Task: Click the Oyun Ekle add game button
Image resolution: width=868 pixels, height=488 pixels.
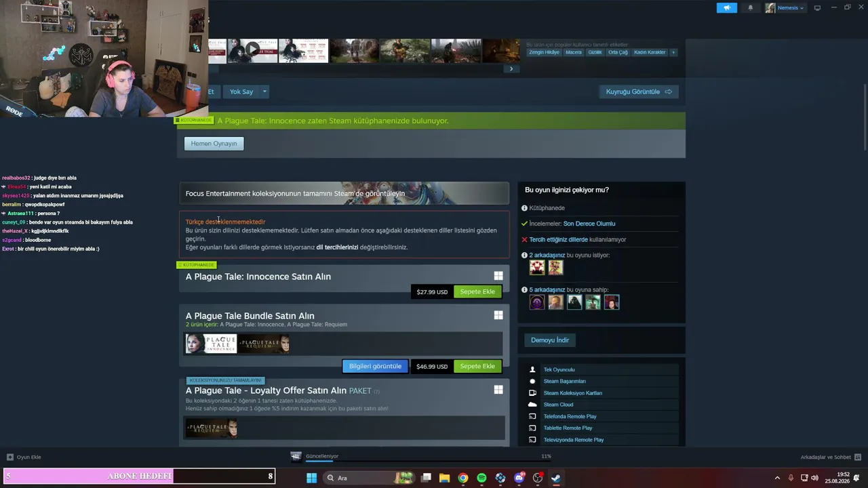Action: 24,457
